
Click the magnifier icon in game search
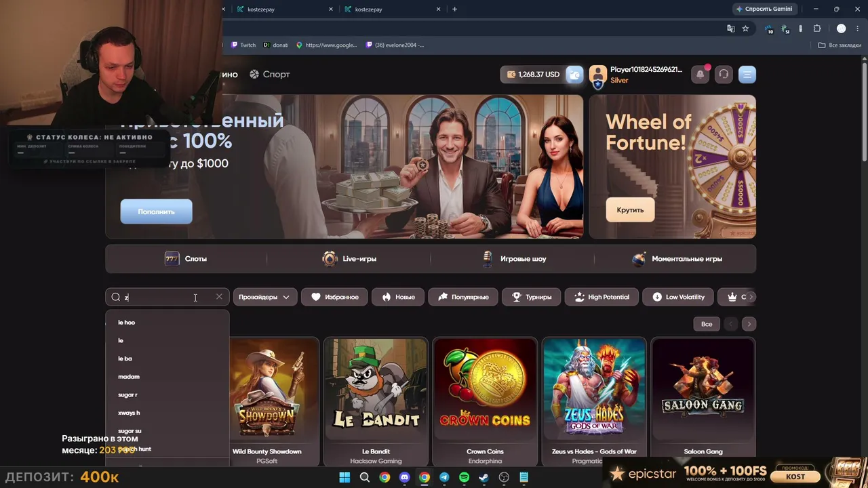pos(116,297)
